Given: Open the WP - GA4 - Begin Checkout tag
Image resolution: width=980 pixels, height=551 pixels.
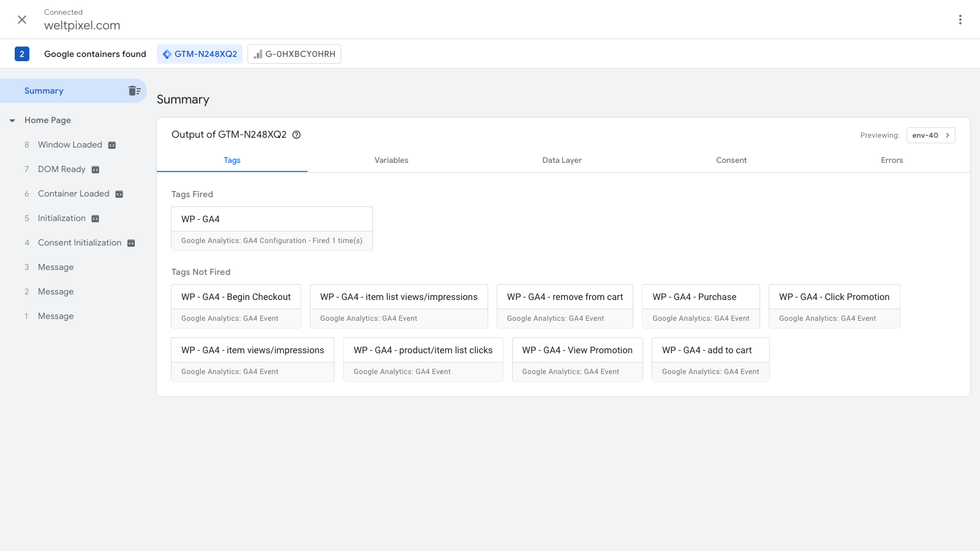Looking at the screenshot, I should pos(236,306).
